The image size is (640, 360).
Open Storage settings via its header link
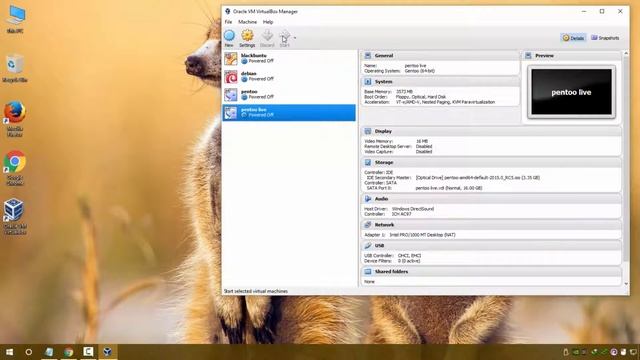[384, 162]
